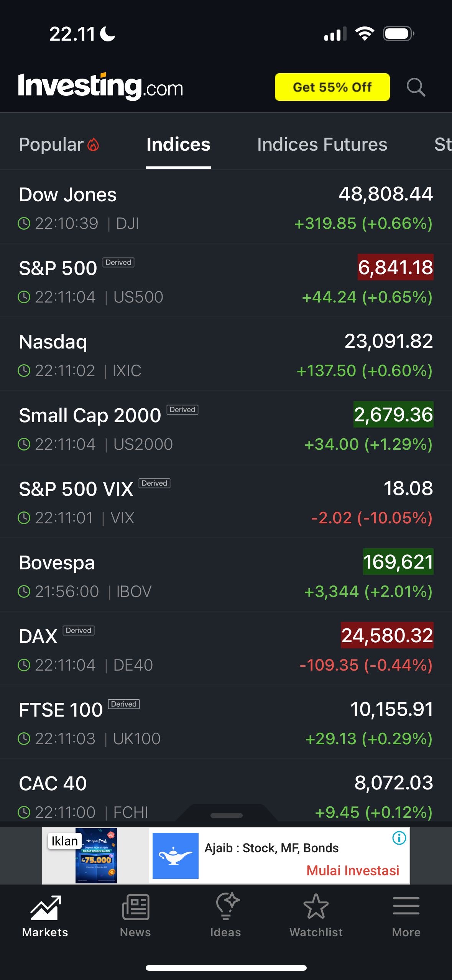Tap the Ajaib Fest ad thumbnail
This screenshot has width=452, height=980.
pos(96,856)
